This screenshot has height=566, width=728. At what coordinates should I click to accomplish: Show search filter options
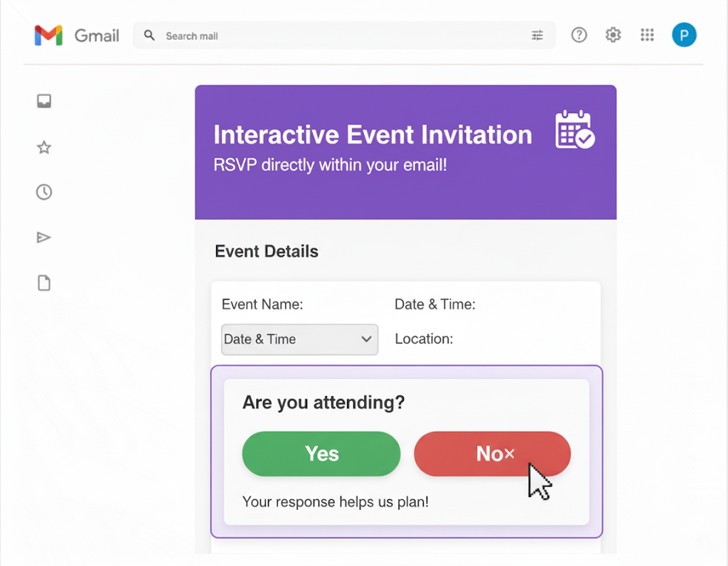pyautogui.click(x=537, y=36)
